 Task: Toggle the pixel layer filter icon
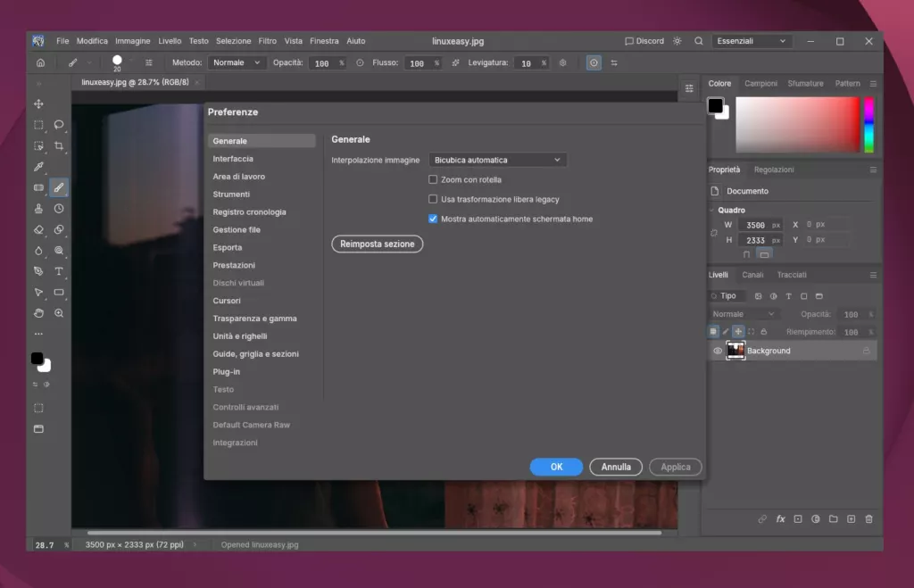click(758, 296)
